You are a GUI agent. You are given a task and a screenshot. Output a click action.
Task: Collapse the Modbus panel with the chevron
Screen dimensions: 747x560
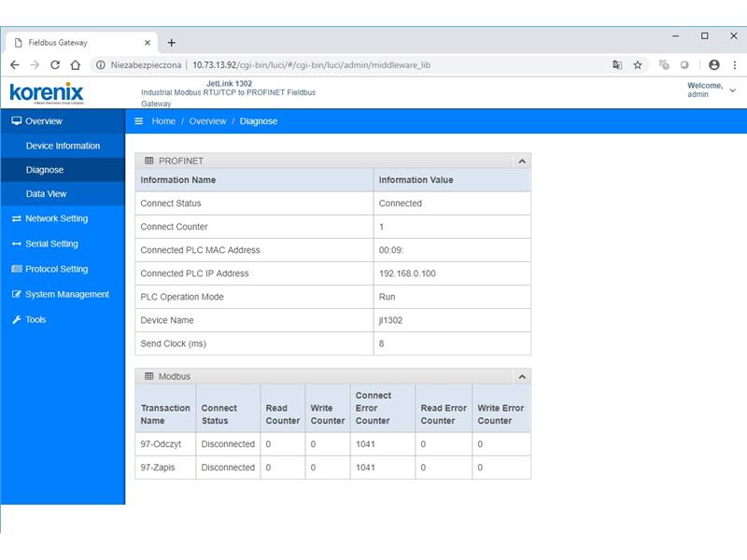522,377
